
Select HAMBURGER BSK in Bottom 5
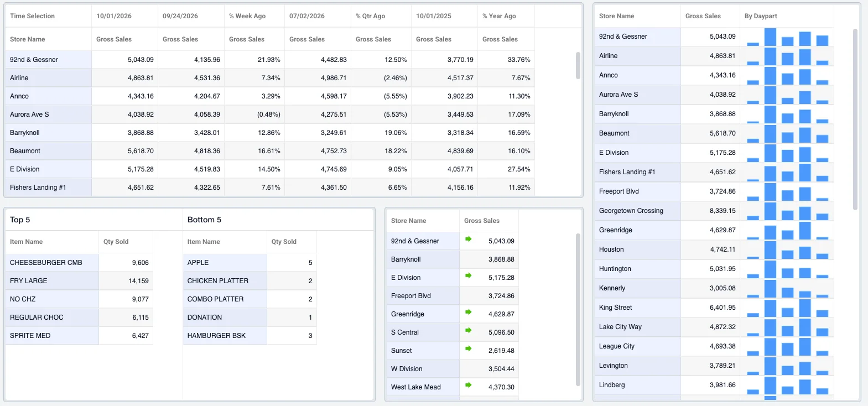[216, 336]
